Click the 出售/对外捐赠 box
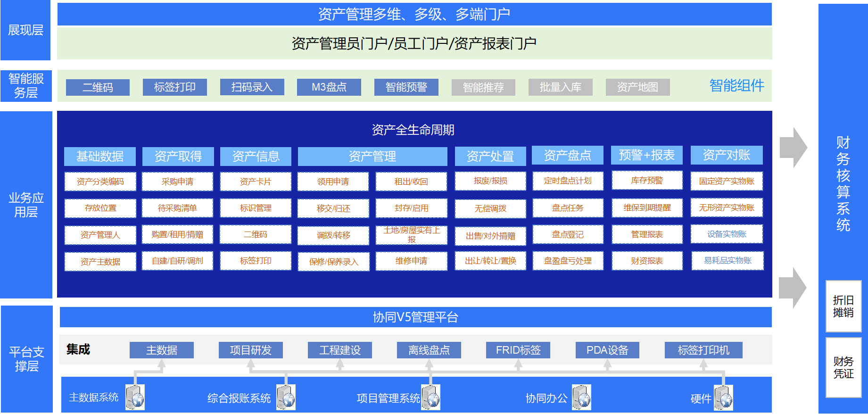Image resolution: width=868 pixels, height=414 pixels. pos(490,236)
